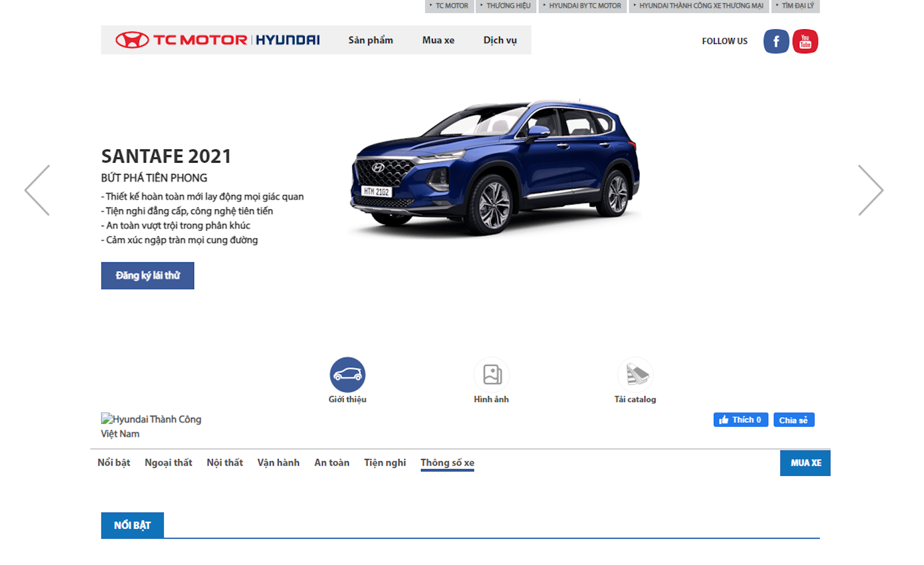Open the Mua xe menu

tap(438, 40)
